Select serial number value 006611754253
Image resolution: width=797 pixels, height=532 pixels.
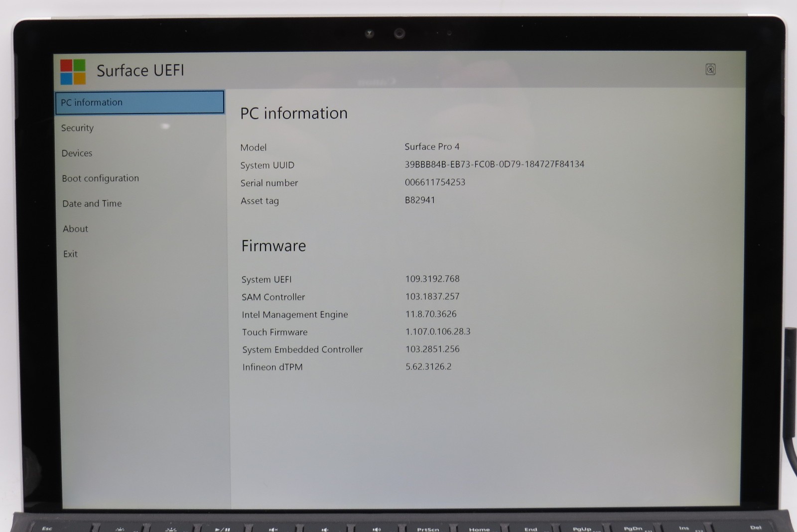coord(435,182)
